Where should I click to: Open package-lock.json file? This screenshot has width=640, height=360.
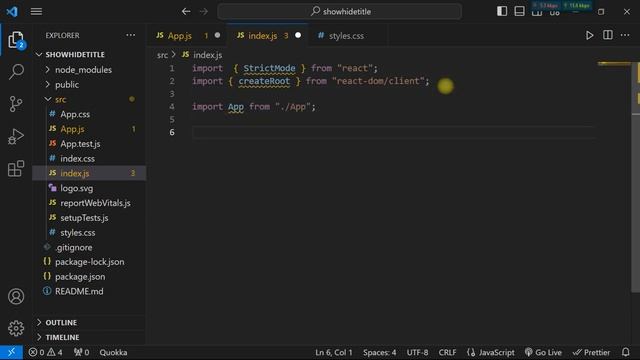pos(89,262)
